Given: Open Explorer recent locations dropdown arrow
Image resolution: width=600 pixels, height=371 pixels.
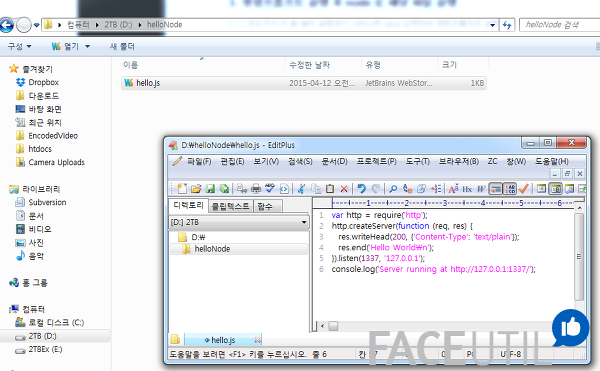Looking at the screenshot, I should [x=36, y=25].
